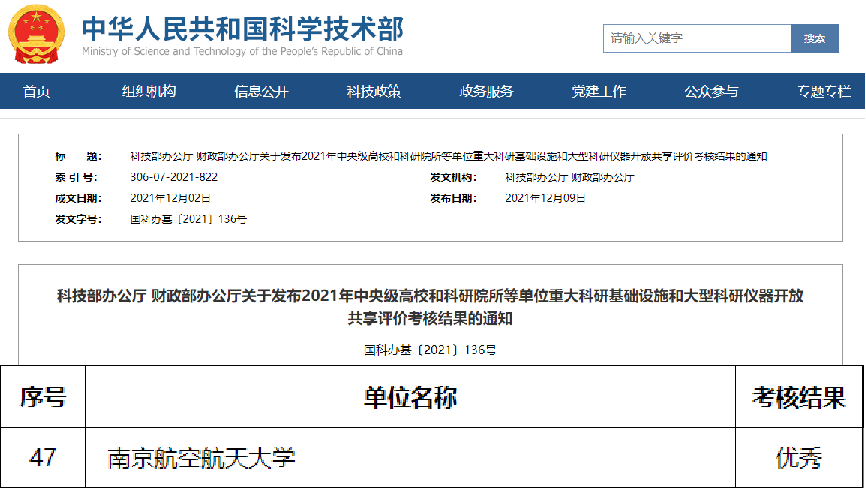This screenshot has width=866, height=489.
Task: Click the centered document number under the headline
Action: (x=430, y=350)
